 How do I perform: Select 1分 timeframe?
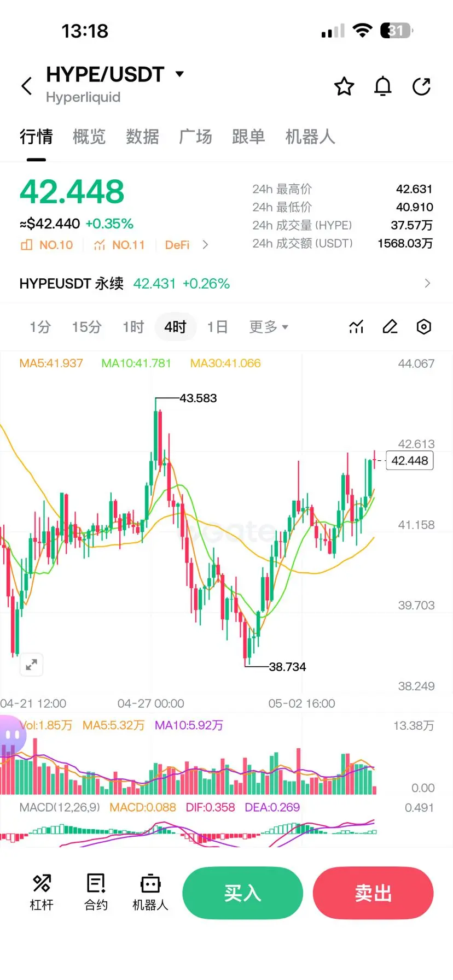point(40,327)
